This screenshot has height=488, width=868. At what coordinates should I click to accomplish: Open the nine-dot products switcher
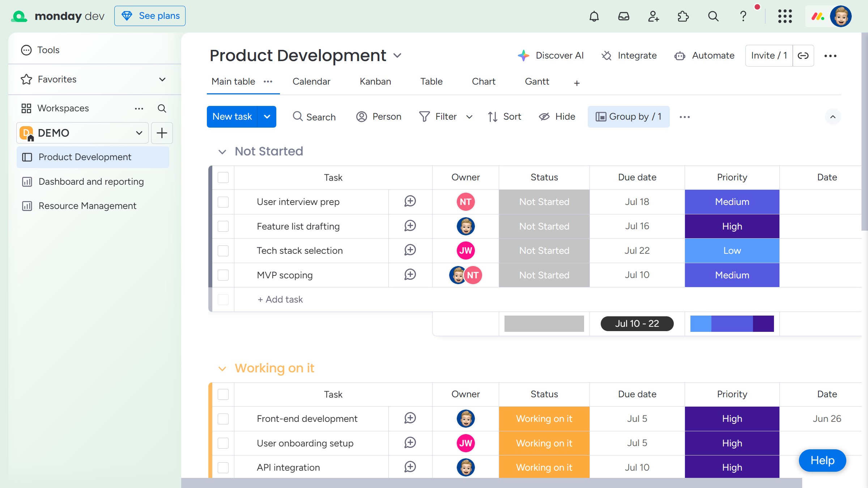tap(785, 16)
